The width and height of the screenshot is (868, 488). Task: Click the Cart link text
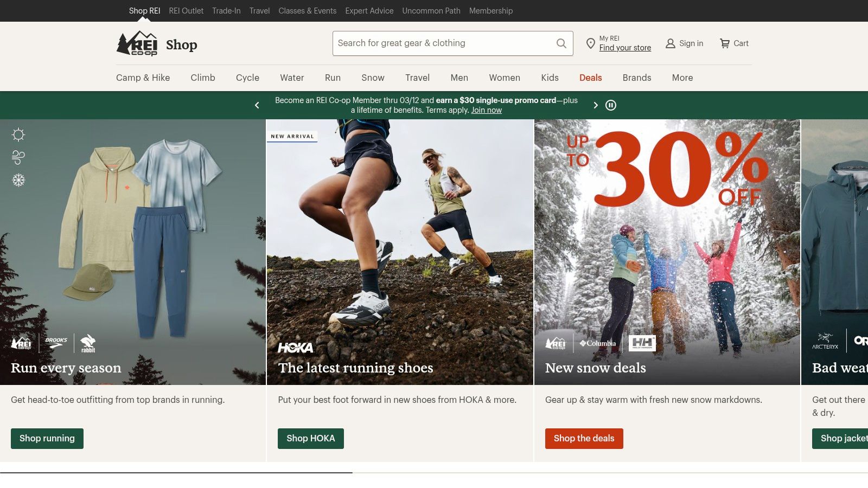pos(741,43)
